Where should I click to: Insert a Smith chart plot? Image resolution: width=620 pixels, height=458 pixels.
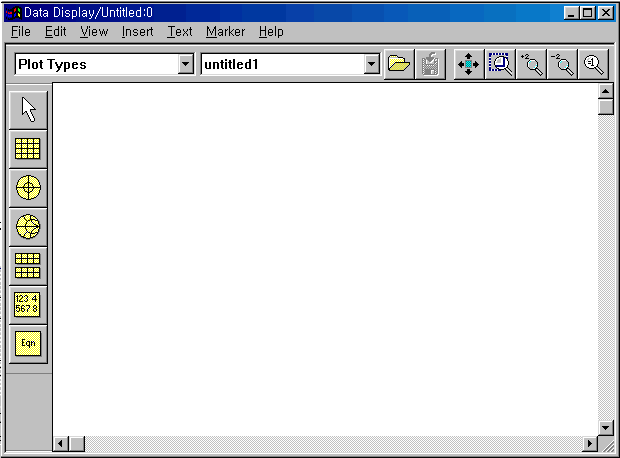[28, 227]
